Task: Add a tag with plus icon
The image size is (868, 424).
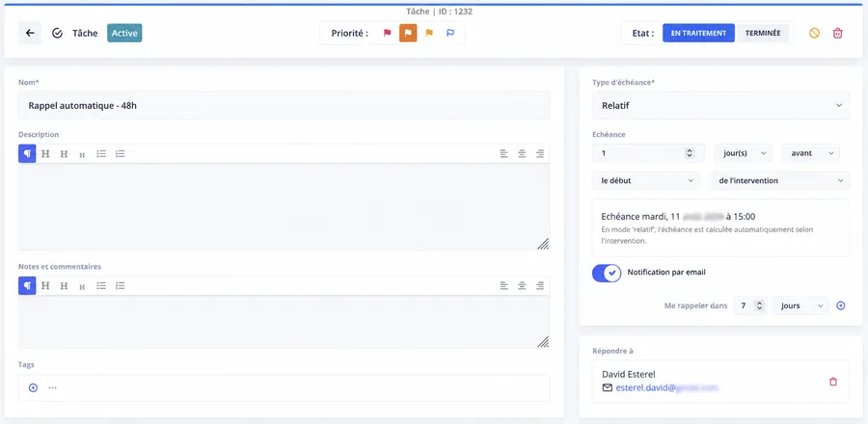Action: point(33,388)
